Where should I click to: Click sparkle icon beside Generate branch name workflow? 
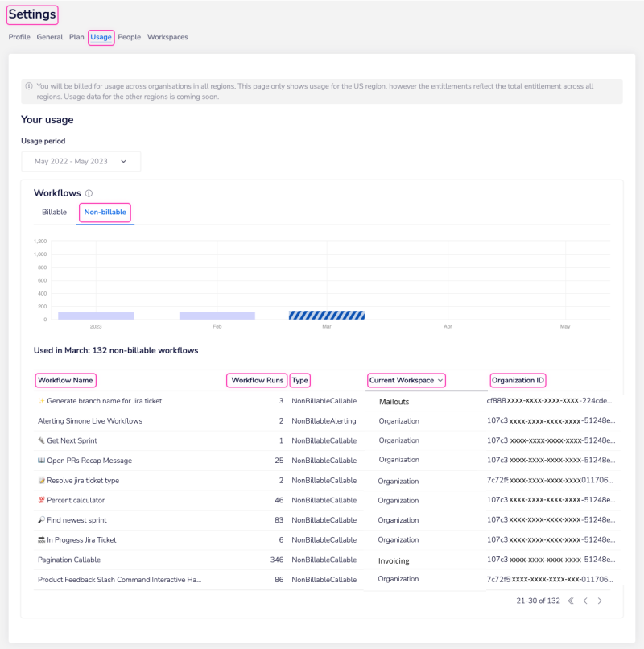coord(41,401)
